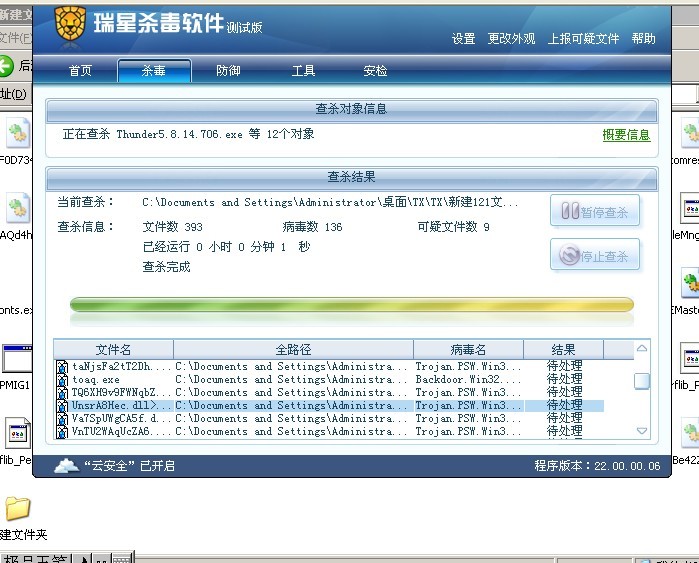Switch to the 首页 tab

[80, 70]
